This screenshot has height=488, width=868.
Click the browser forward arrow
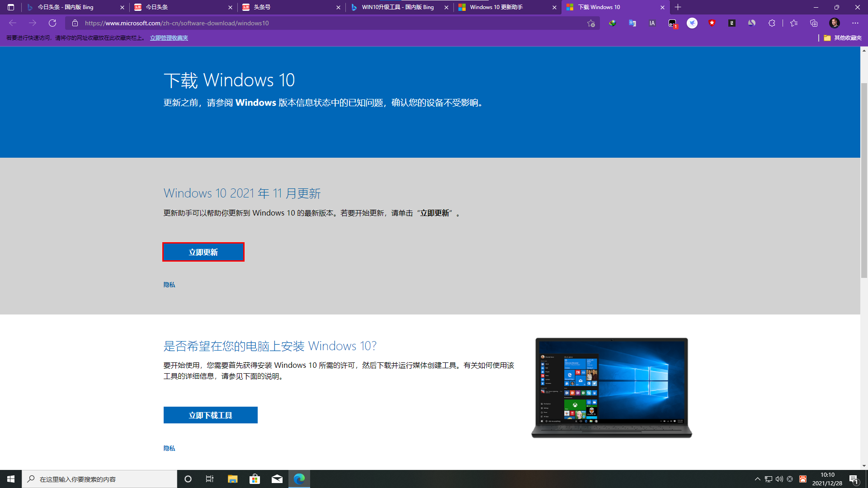click(x=33, y=23)
